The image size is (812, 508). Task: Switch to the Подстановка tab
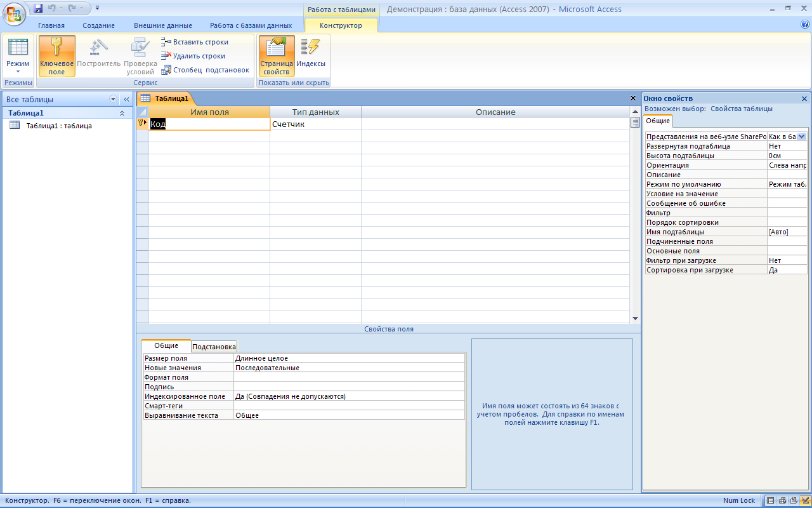point(214,347)
